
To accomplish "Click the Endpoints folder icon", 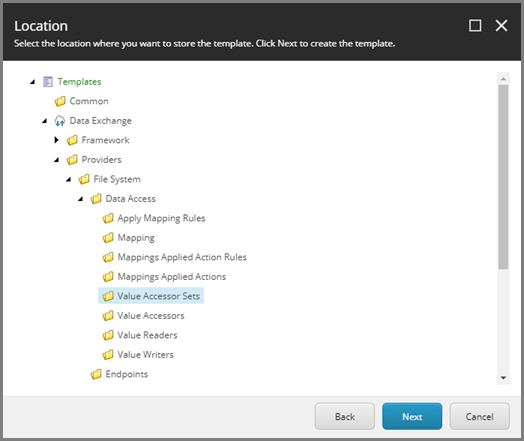I will click(x=96, y=374).
